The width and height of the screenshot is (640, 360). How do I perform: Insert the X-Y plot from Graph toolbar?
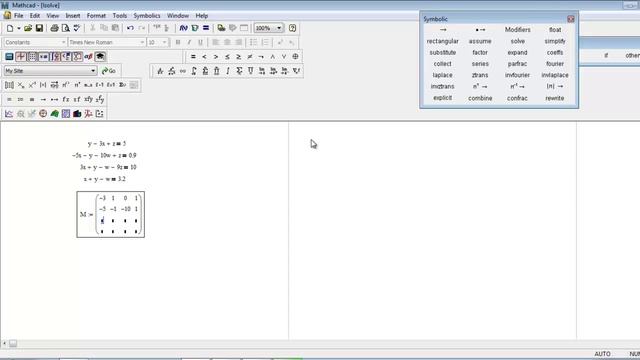coord(9,114)
